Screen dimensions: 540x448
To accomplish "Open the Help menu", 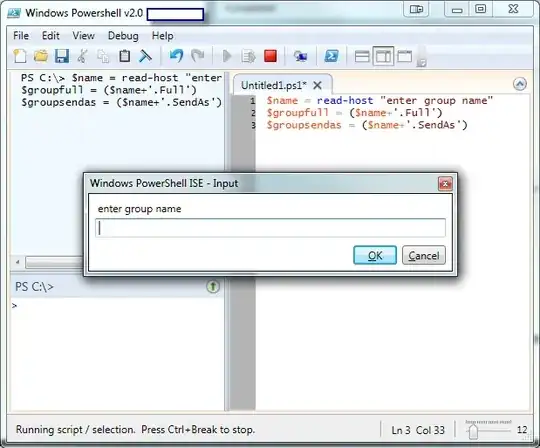I will click(x=163, y=35).
